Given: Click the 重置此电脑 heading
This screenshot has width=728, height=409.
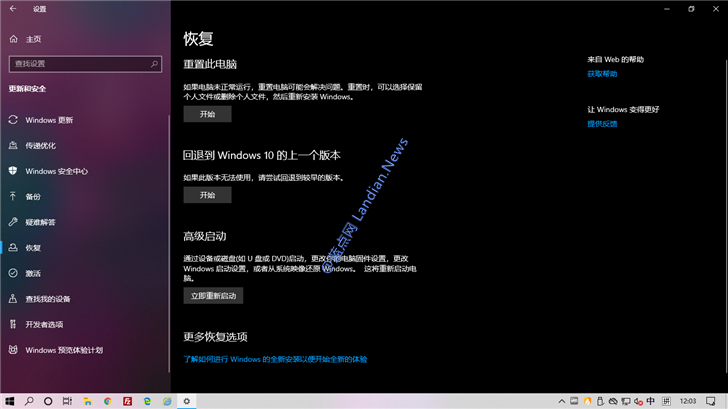Looking at the screenshot, I should pyautogui.click(x=210, y=65).
